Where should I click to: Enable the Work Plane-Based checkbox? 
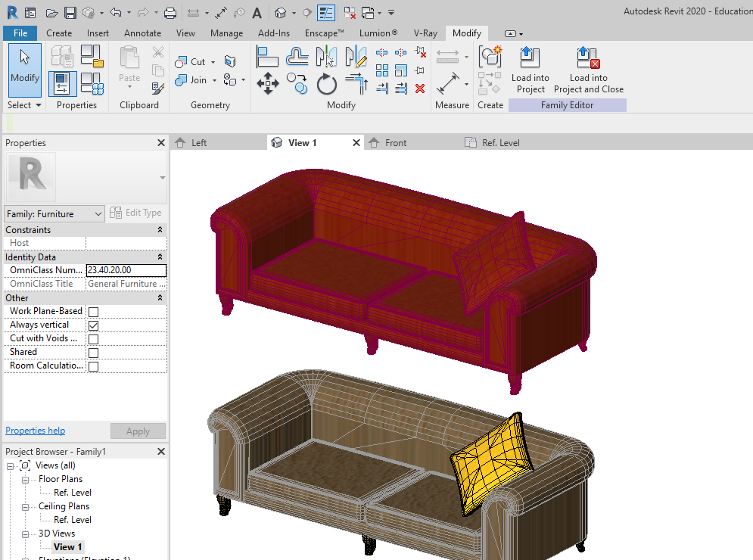coord(94,312)
